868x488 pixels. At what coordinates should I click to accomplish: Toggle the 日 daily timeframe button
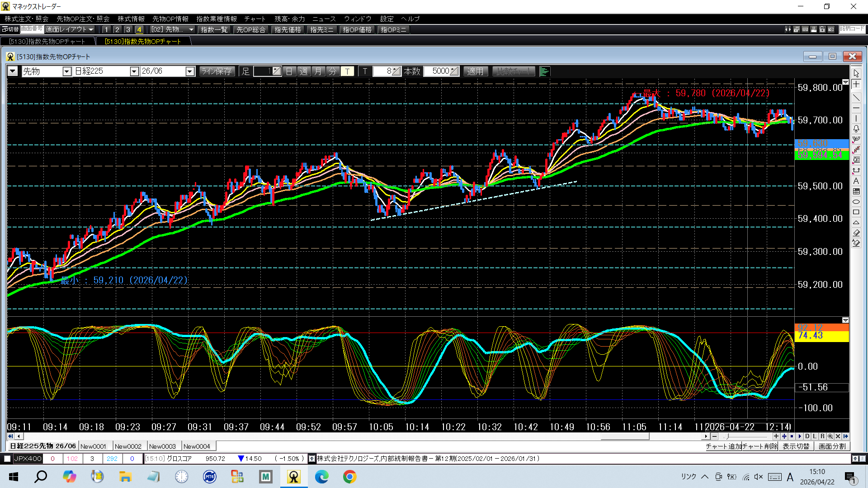point(289,71)
